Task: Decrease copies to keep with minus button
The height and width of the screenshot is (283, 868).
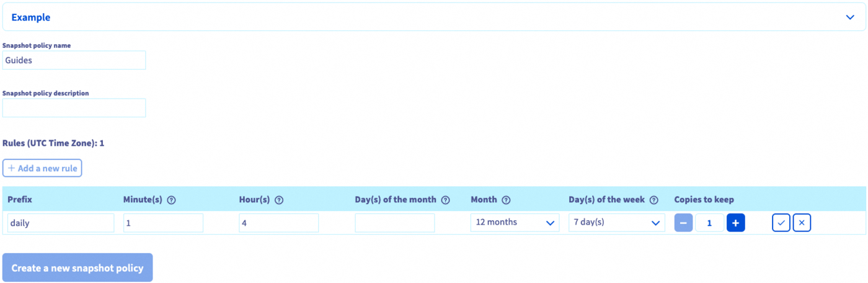Action: (x=683, y=223)
